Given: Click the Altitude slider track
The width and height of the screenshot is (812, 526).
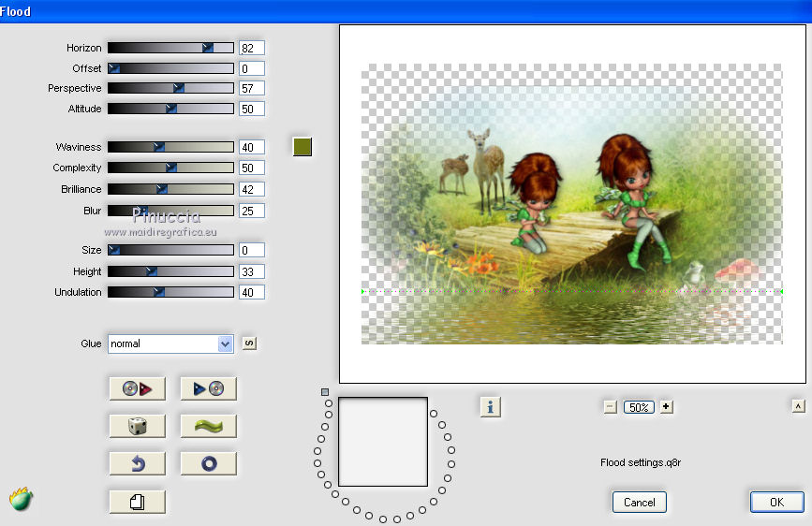Looking at the screenshot, I should tap(170, 109).
